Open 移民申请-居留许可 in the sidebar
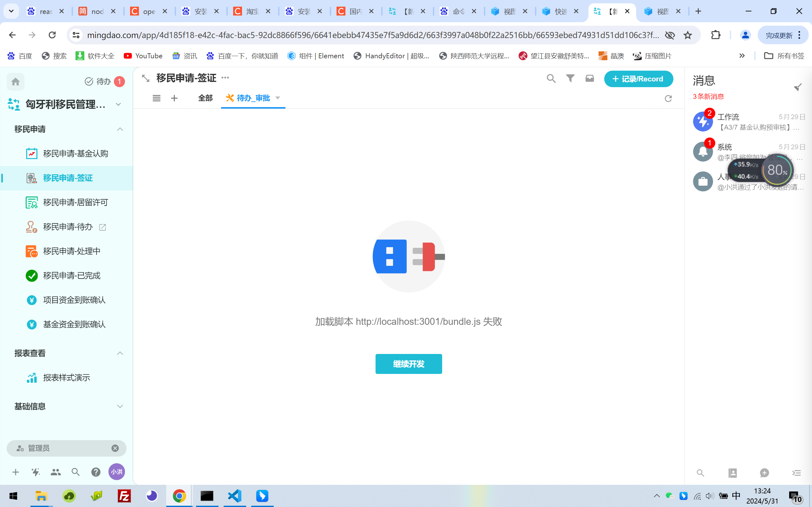Image resolution: width=812 pixels, height=507 pixels. pos(75,202)
